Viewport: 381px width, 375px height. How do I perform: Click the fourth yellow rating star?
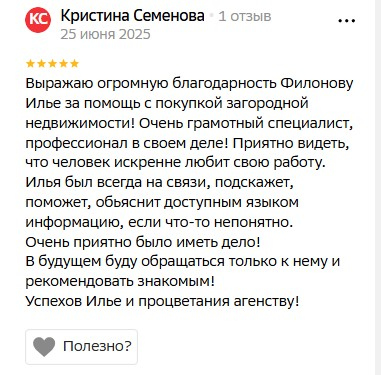click(x=63, y=63)
